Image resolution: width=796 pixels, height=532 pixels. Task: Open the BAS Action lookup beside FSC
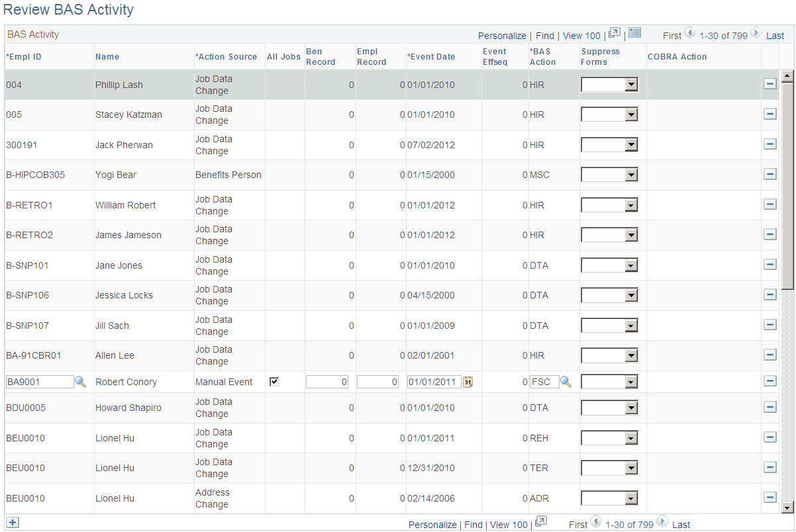pyautogui.click(x=566, y=382)
